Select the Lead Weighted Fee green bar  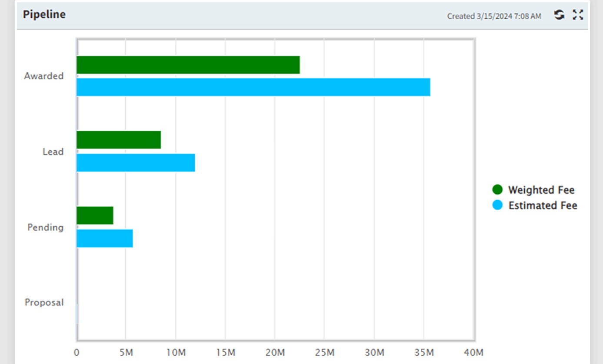[119, 140]
